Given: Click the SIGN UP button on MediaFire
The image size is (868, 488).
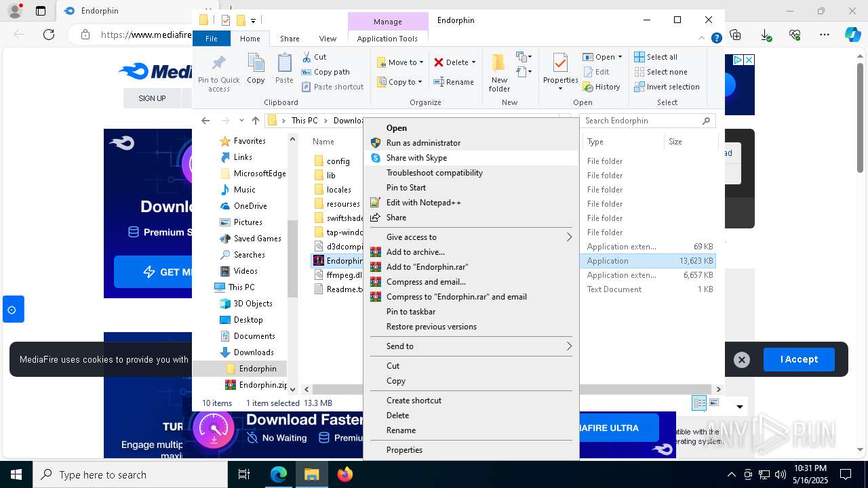Looking at the screenshot, I should 152,98.
